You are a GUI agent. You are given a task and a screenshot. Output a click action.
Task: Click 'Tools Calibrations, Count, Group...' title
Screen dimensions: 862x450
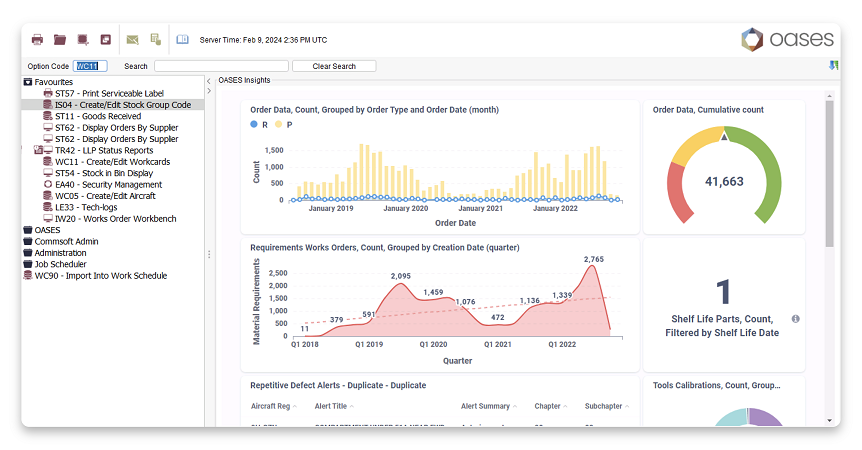point(716,385)
